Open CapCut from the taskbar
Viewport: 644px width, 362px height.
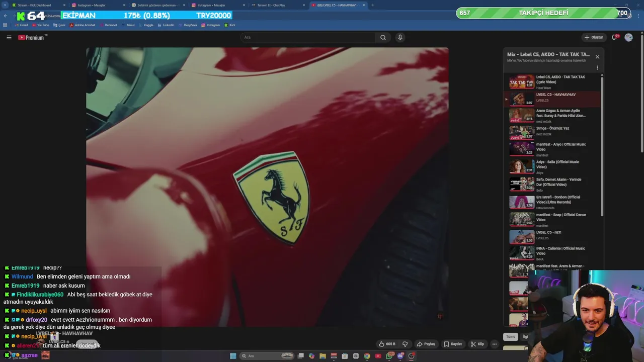pyautogui.click(x=356, y=356)
